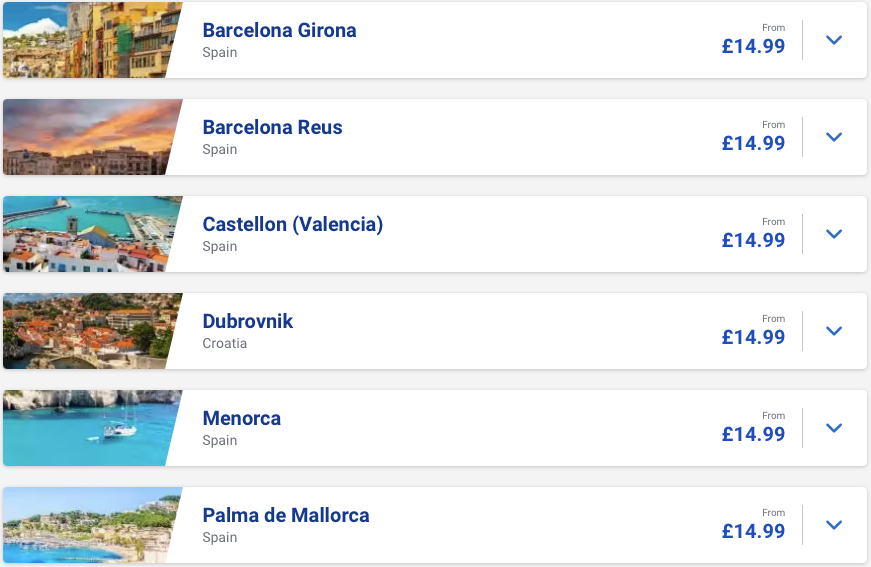Open the Barcelona Girona destination title
The width and height of the screenshot is (871, 567).
279,30
